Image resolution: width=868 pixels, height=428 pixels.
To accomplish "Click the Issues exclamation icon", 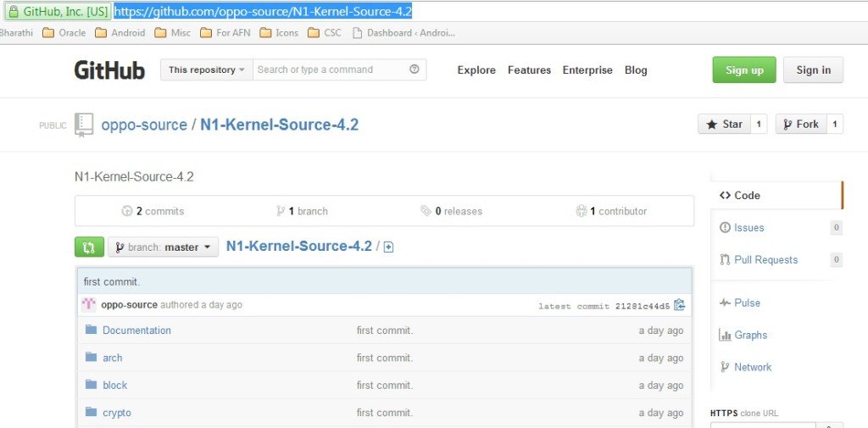I will pos(725,228).
